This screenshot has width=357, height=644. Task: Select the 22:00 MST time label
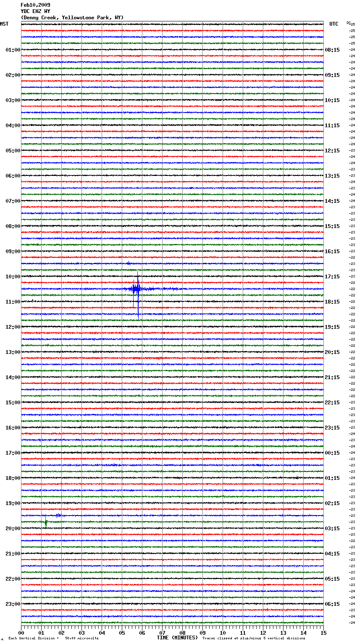(x=13, y=579)
